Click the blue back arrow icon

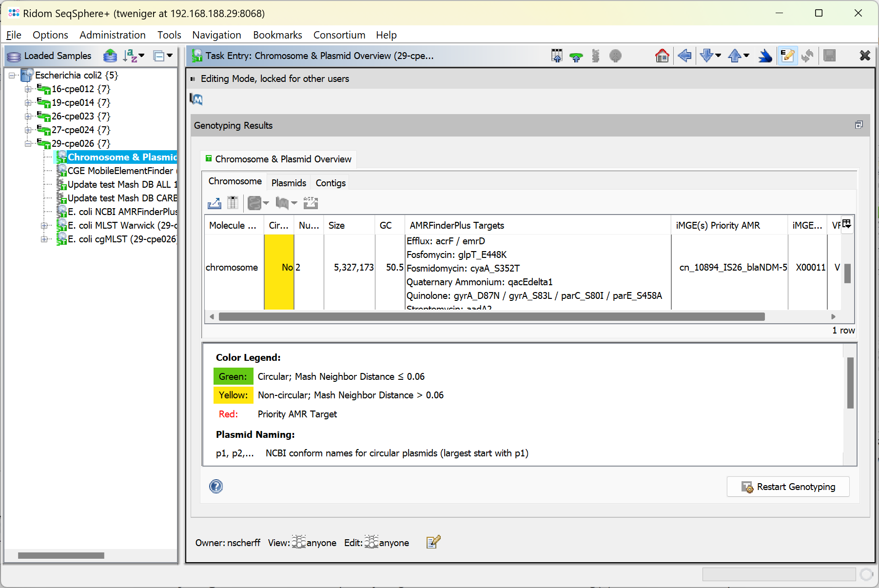pos(684,56)
